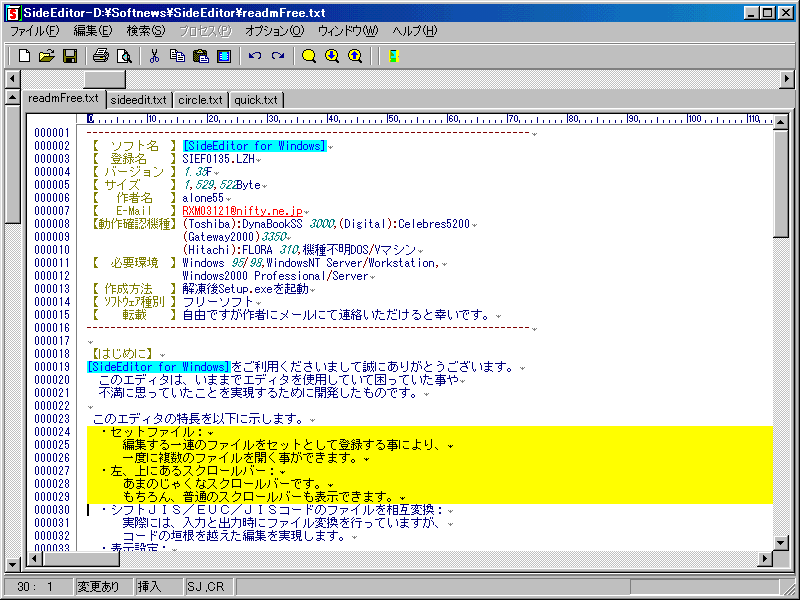Viewport: 800px width, 600px height.
Task: Cut selection with the scissors icon
Action: tap(154, 56)
